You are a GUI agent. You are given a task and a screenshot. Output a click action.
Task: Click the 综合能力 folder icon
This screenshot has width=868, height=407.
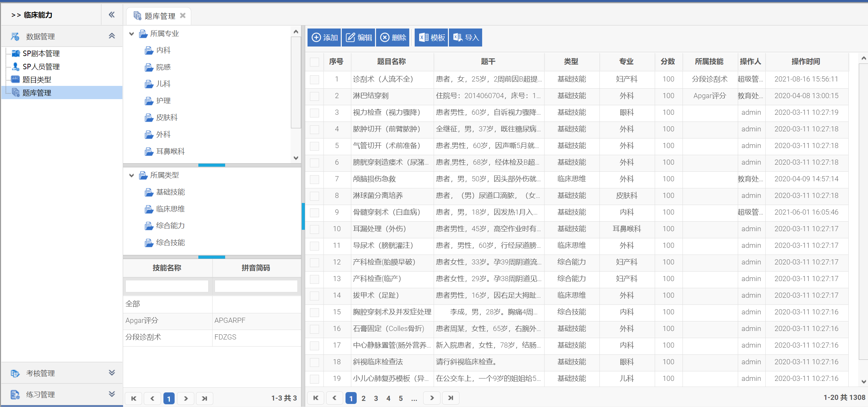(149, 226)
